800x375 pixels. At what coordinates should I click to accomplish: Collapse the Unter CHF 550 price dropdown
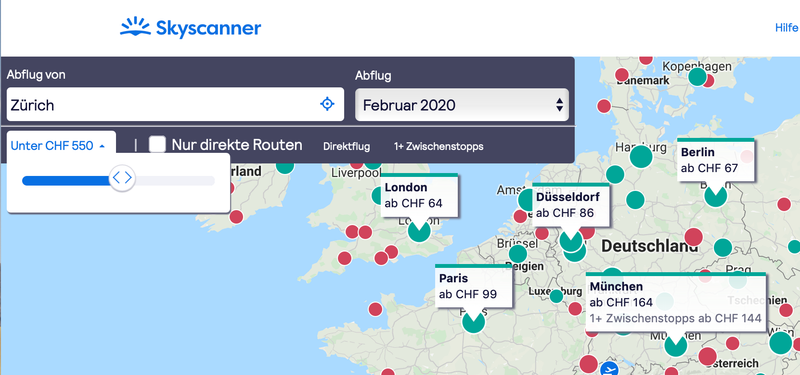click(58, 146)
